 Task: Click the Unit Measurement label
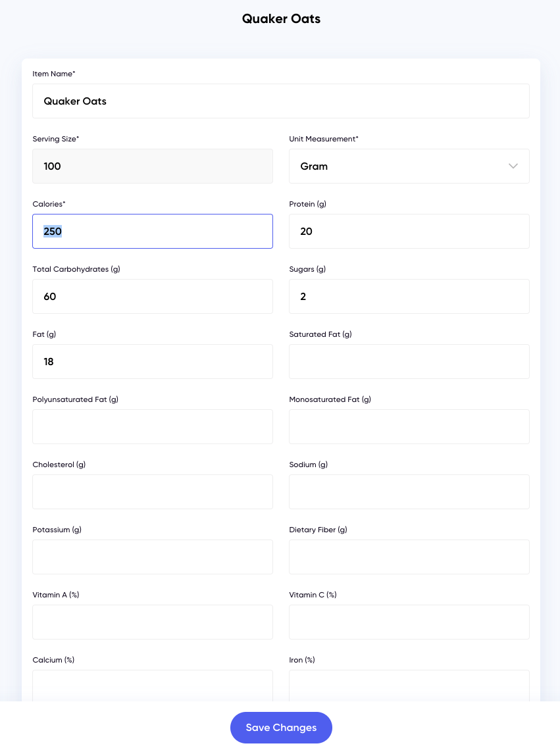coord(323,139)
